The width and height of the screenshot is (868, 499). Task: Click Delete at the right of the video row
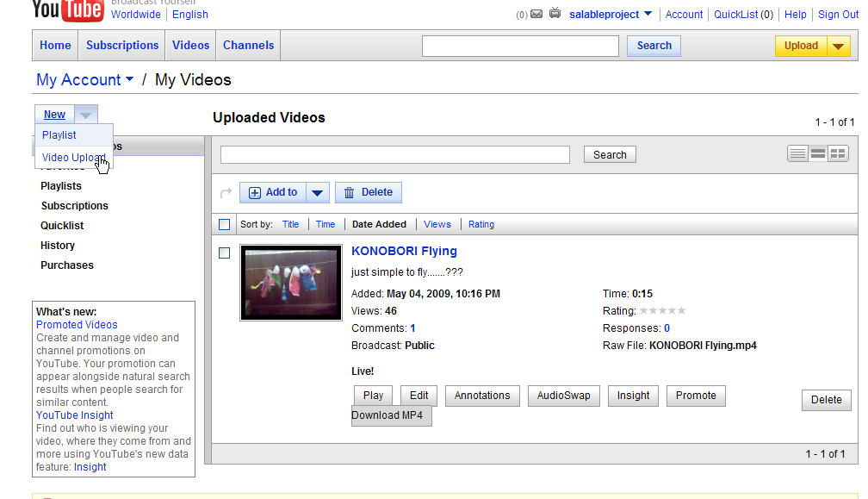[x=826, y=400]
